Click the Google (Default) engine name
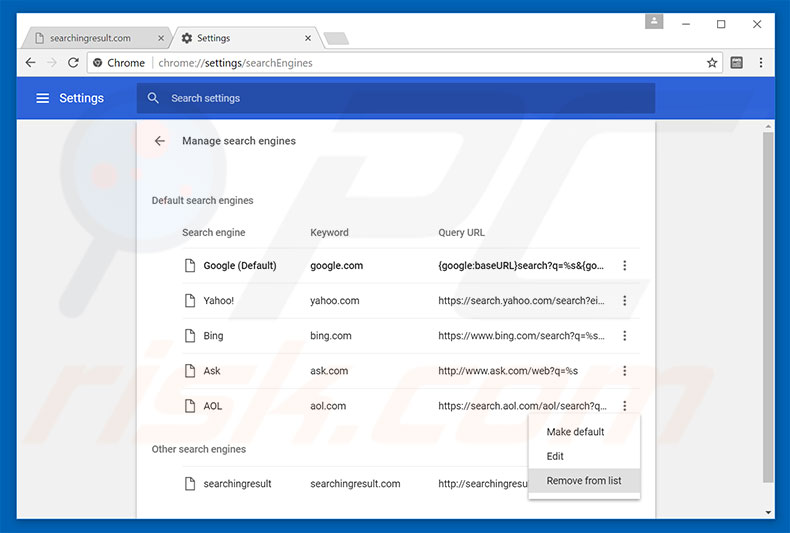Image resolution: width=790 pixels, height=533 pixels. pyautogui.click(x=240, y=265)
